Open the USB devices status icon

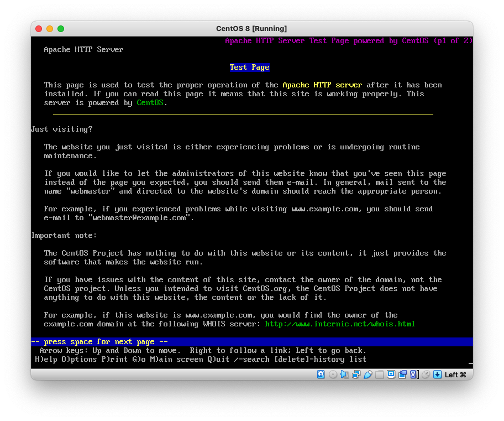(368, 375)
